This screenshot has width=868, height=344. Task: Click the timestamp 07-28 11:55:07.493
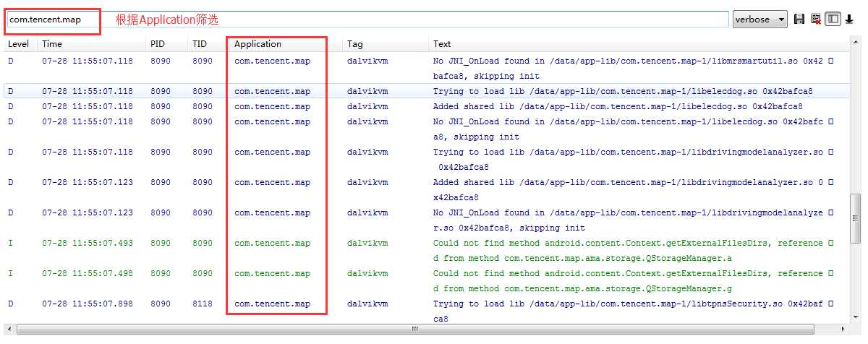88,244
